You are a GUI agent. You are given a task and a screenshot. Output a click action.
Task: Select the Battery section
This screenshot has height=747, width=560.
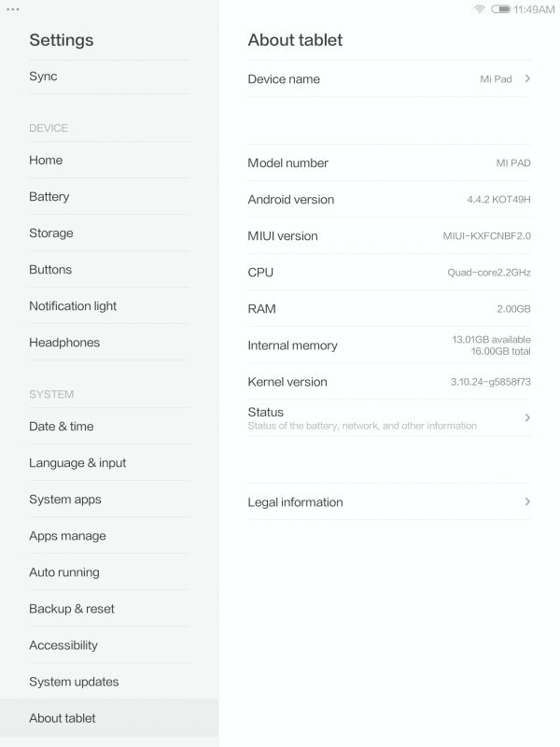point(109,196)
